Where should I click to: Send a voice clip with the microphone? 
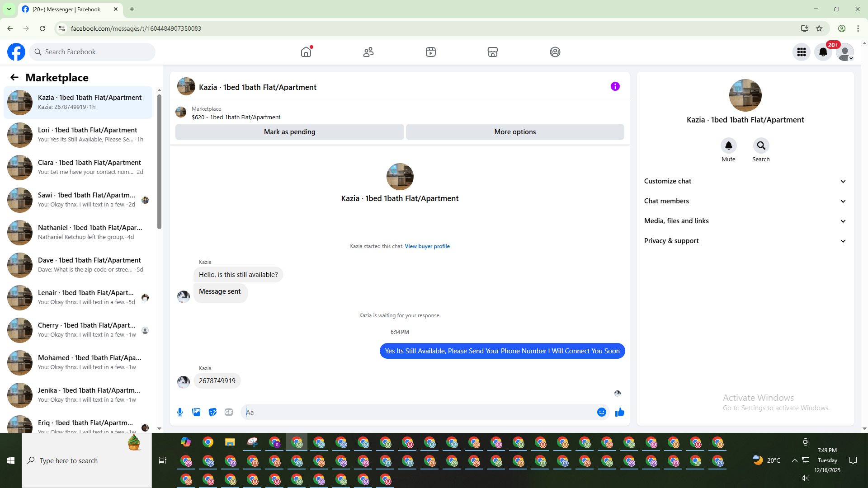click(180, 412)
